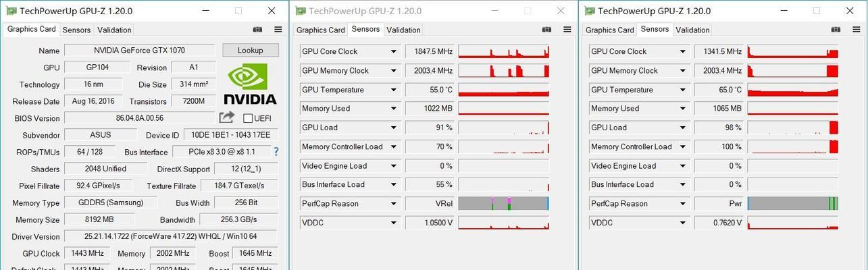Open Validation tab in the right window
This screenshot has height=270, width=868.
coord(692,30)
